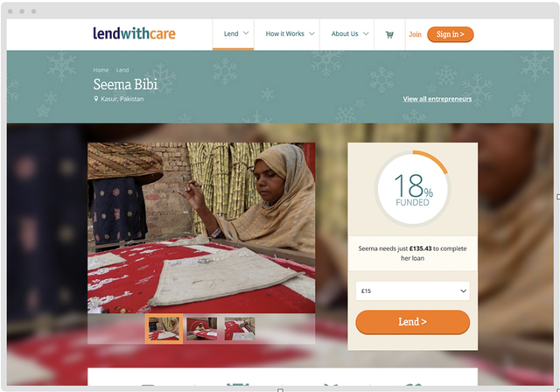Select the first highlighted photo thumbnail

[x=164, y=329]
